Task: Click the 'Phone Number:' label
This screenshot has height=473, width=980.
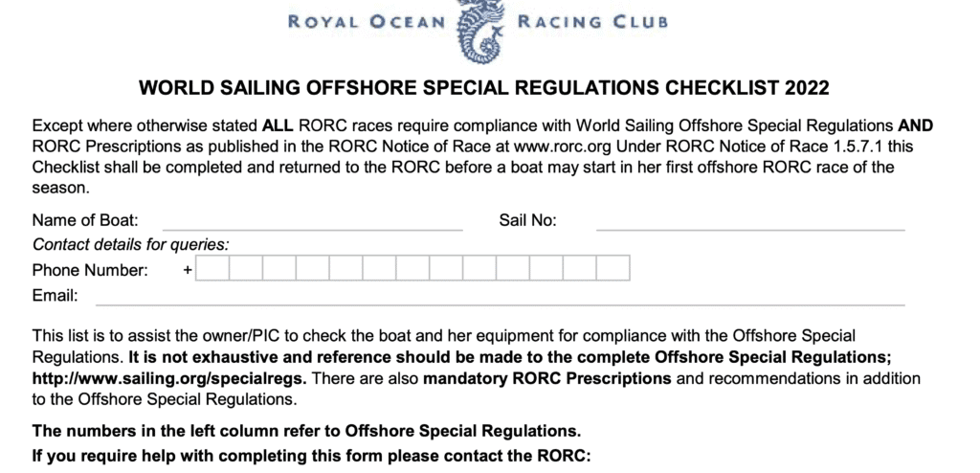Action: pyautogui.click(x=90, y=270)
